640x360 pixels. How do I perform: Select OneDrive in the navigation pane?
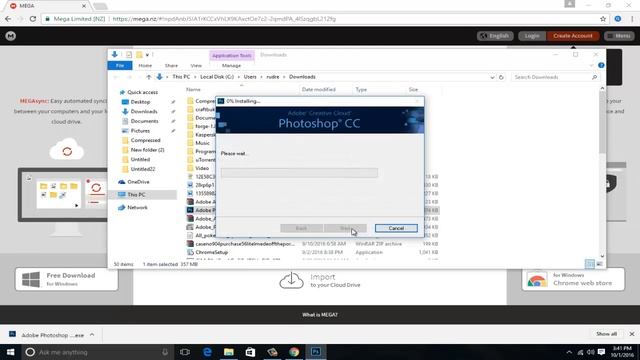click(138, 182)
